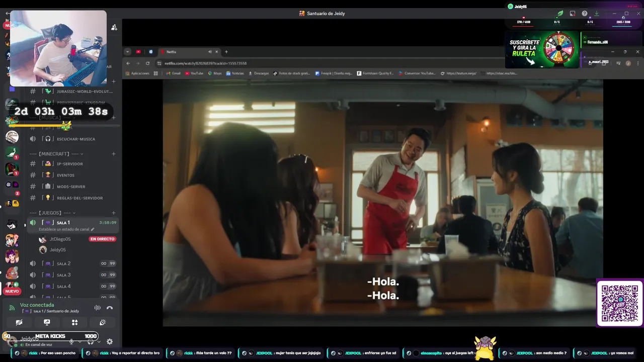The height and width of the screenshot is (362, 644).
Task: Open a new browser tab
Action: (x=226, y=52)
